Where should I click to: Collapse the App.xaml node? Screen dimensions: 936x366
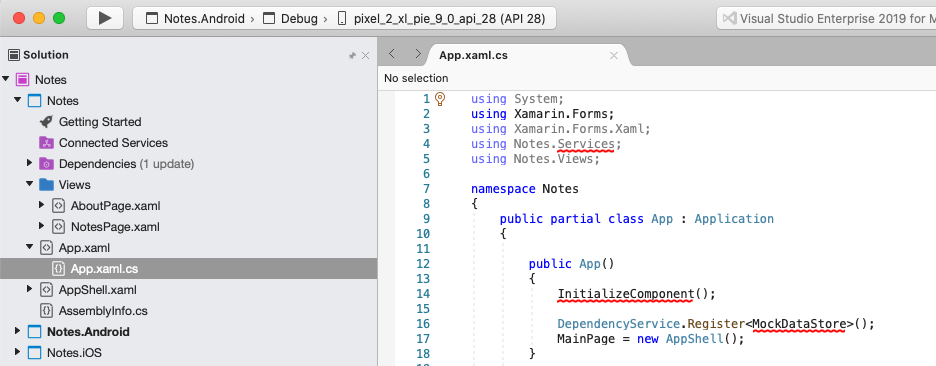[x=30, y=247]
